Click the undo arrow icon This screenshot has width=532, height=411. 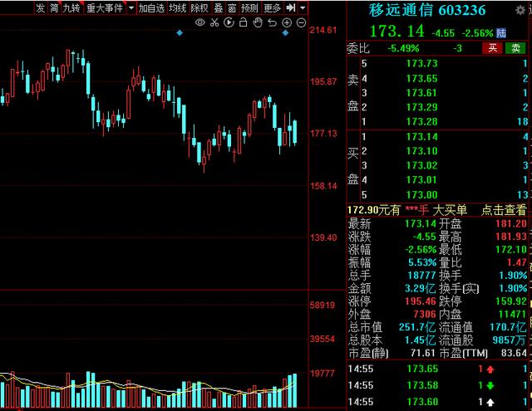click(x=272, y=22)
